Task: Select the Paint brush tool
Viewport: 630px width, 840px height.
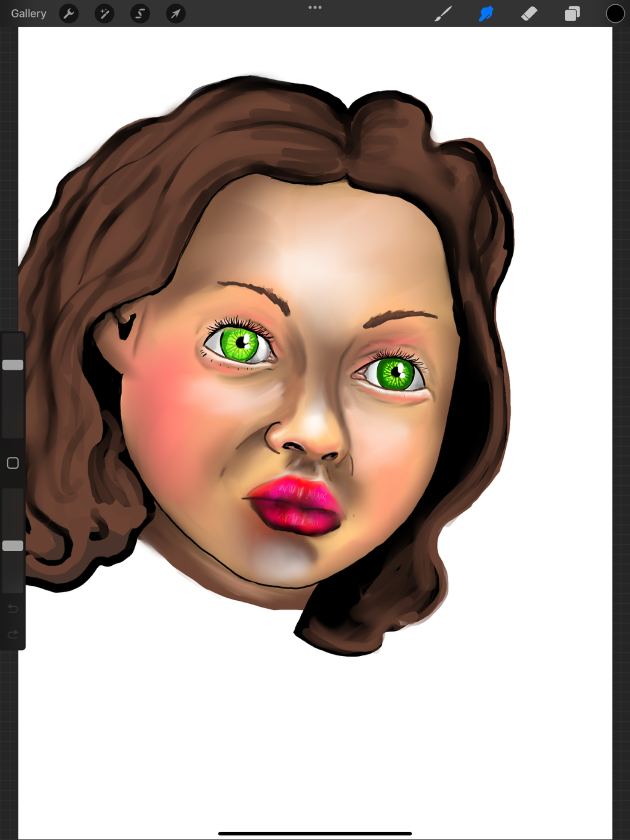Action: [x=443, y=14]
